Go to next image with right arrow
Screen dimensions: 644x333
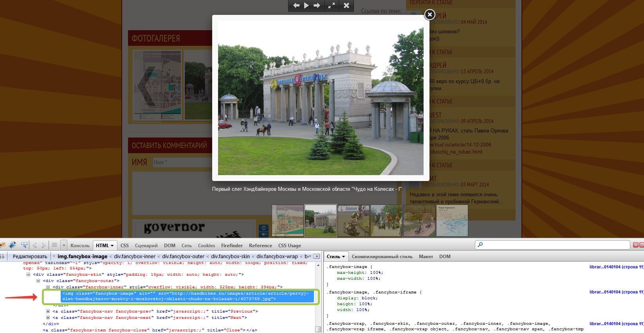317,5
